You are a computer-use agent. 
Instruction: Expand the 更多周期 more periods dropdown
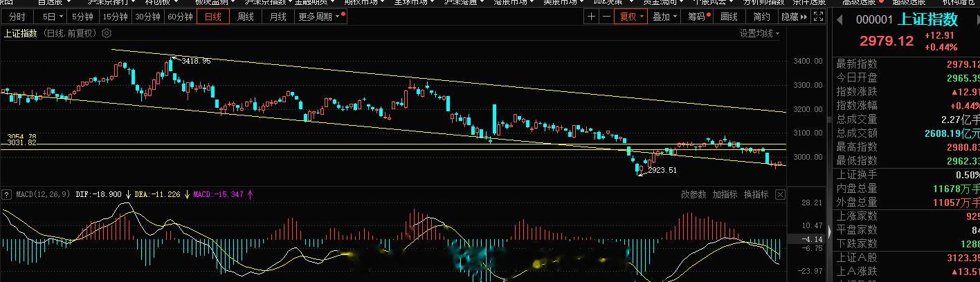point(320,17)
